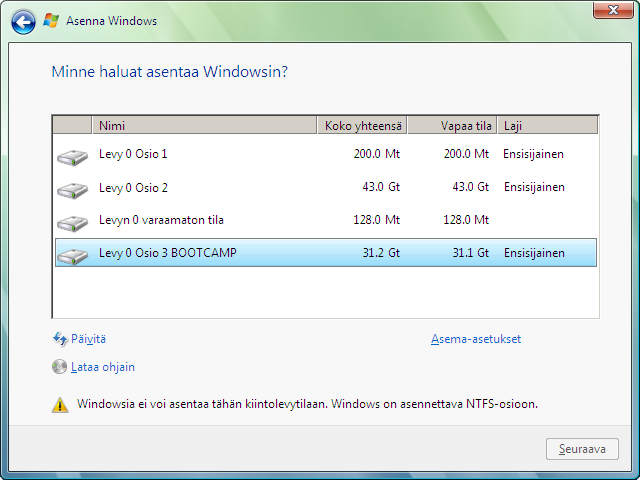Select Levyn 0 varaamaton tila row
Image resolution: width=640 pixels, height=480 pixels.
[326, 220]
